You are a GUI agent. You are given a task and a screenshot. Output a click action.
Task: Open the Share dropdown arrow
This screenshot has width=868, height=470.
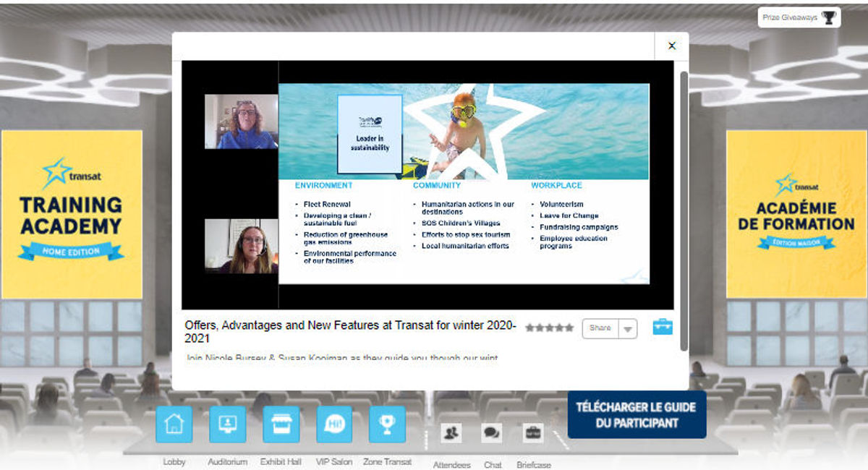click(629, 328)
